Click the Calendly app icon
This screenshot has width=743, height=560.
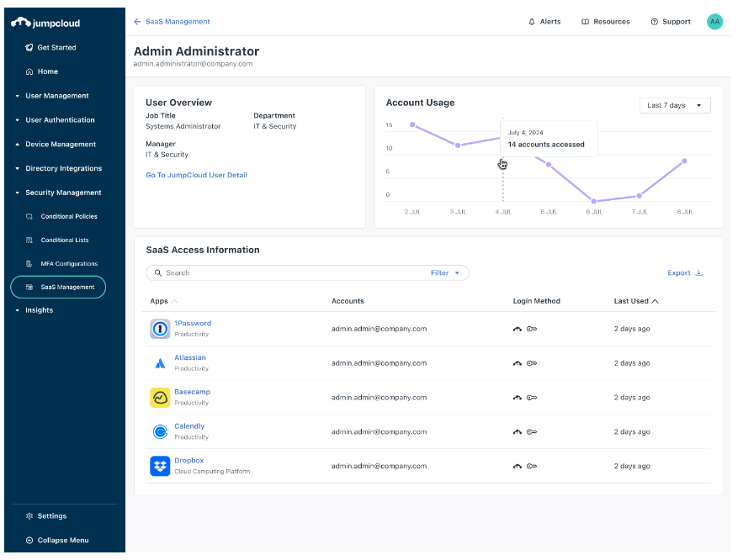click(160, 432)
